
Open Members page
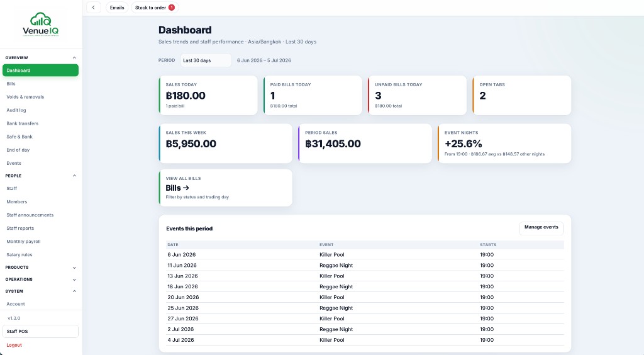click(40, 202)
